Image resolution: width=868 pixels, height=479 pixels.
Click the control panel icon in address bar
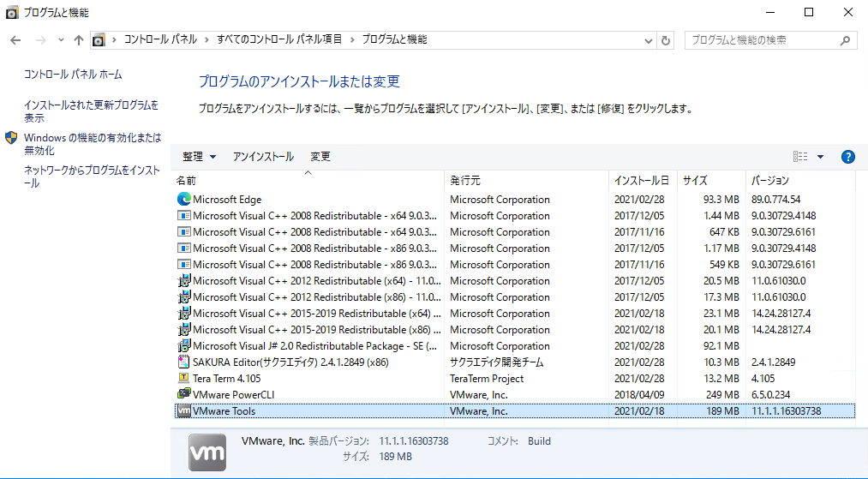tap(99, 40)
